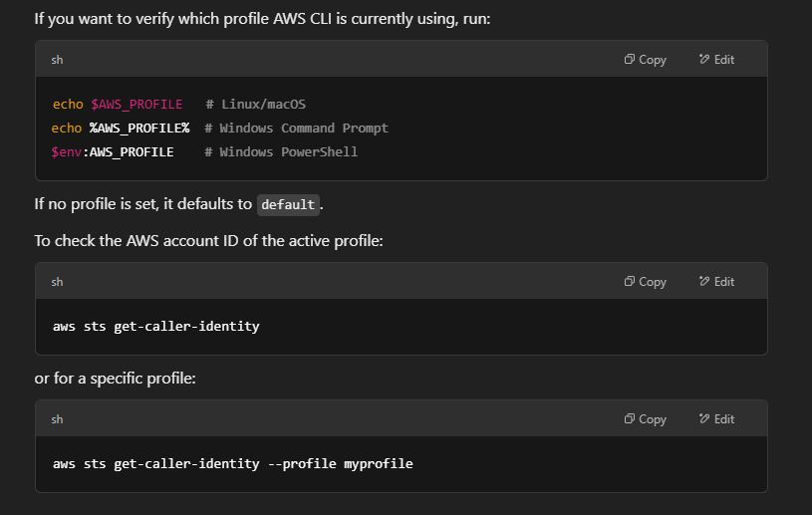
Task: Click the '# Windows Command Prompt' comment
Action: pos(296,128)
